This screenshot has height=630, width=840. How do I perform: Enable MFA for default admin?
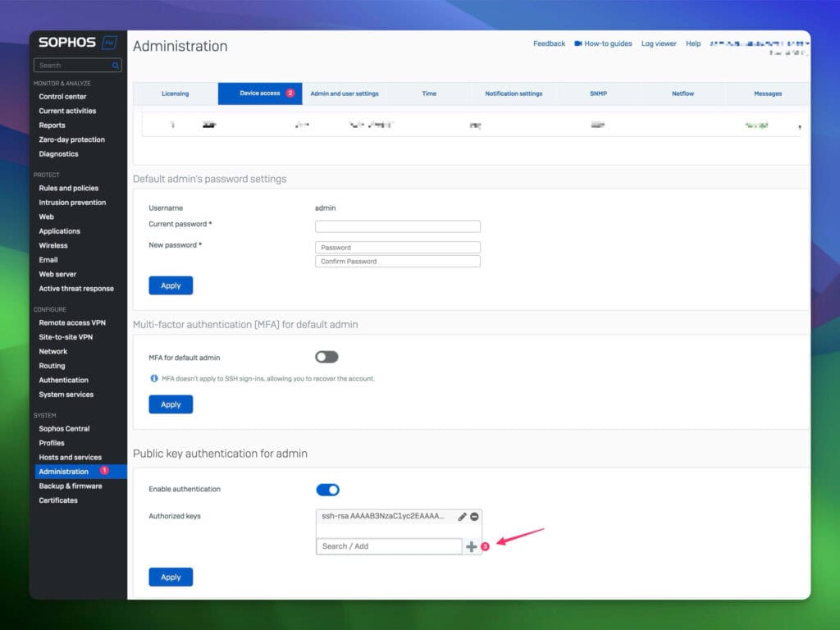(326, 357)
